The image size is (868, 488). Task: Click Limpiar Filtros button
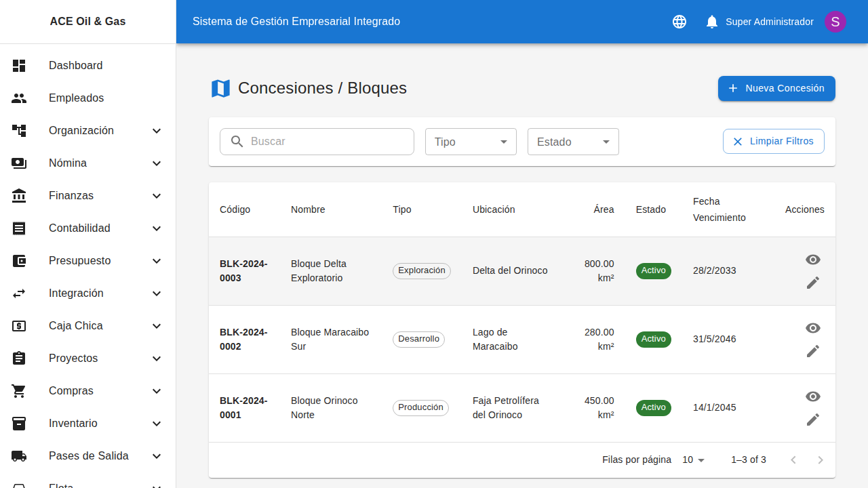click(773, 142)
